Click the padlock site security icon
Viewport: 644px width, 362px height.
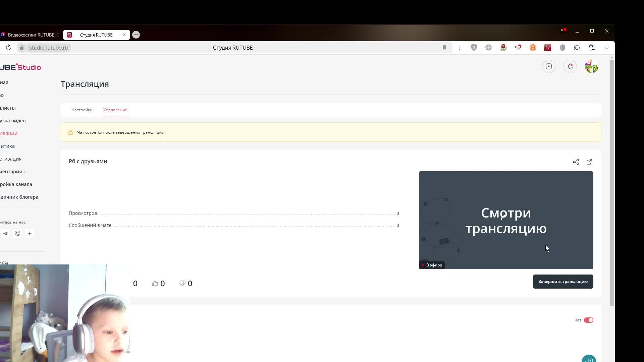pos(21,48)
